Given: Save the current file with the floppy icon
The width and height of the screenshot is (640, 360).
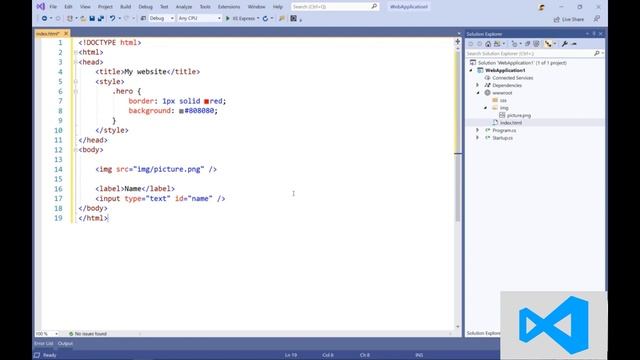Looking at the screenshot, I should [92, 18].
